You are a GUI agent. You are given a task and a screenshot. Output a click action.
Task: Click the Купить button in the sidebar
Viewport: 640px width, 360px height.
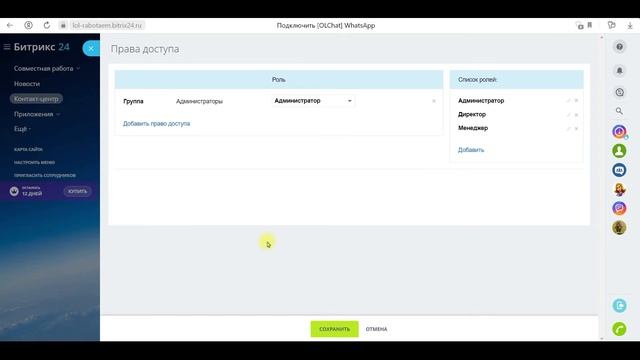point(77,191)
